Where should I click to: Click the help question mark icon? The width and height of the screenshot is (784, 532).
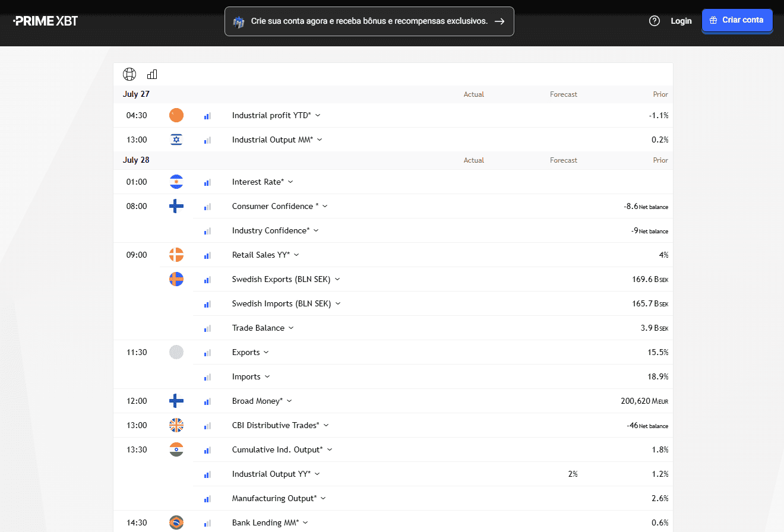(x=655, y=21)
